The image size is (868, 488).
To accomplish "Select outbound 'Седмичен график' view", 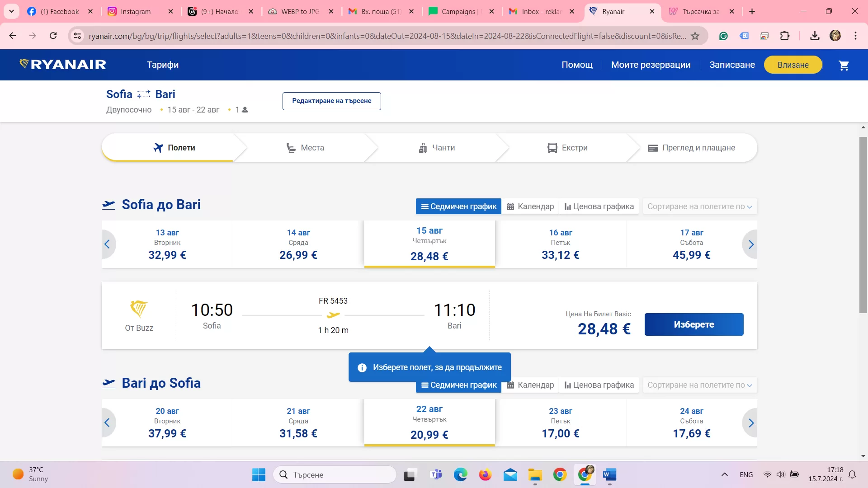I will pos(458,206).
